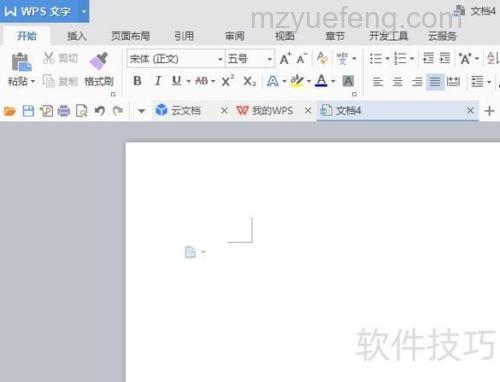Screen dimensions: 500x382
Task: Increase paragraph indent
Action: [445, 58]
